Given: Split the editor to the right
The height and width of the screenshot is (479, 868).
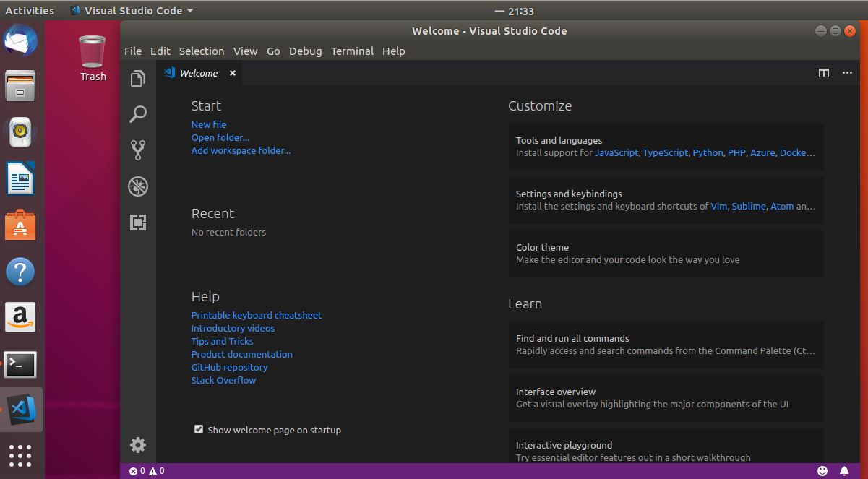Looking at the screenshot, I should click(x=823, y=73).
